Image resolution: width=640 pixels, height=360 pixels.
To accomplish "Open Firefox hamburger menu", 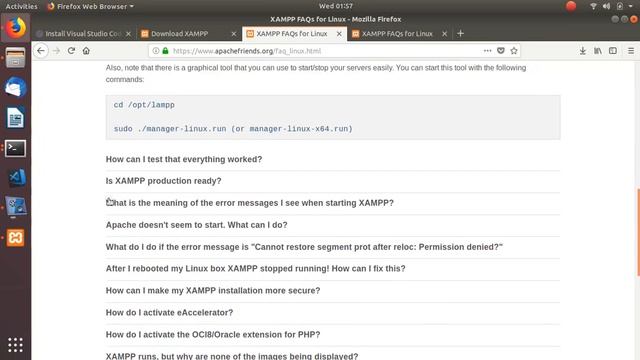I will point(631,51).
